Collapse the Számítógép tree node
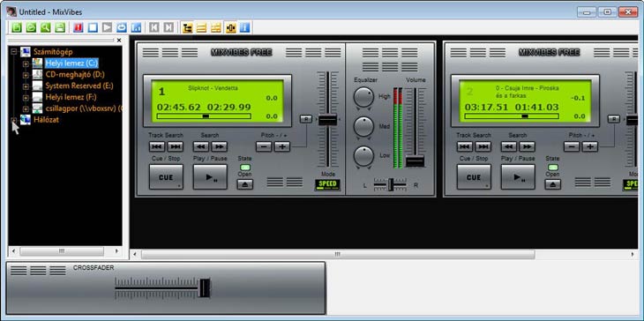This screenshot has height=321, width=644. pyautogui.click(x=14, y=52)
